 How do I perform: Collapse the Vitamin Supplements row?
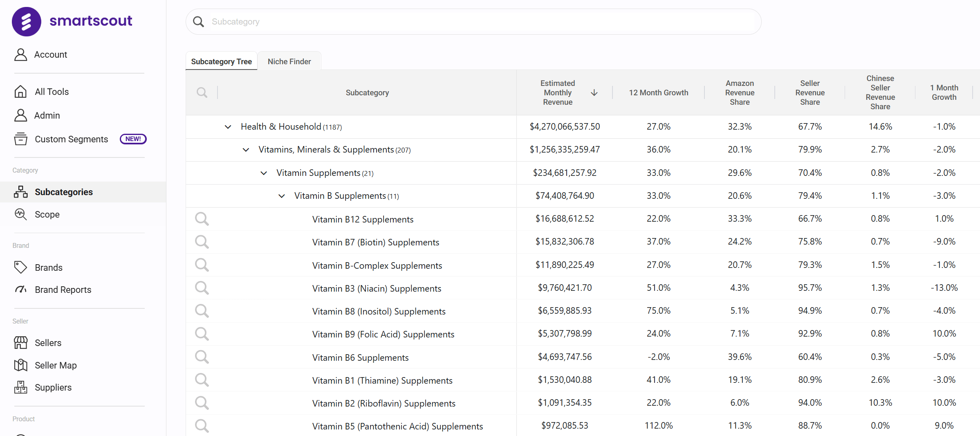(x=264, y=173)
